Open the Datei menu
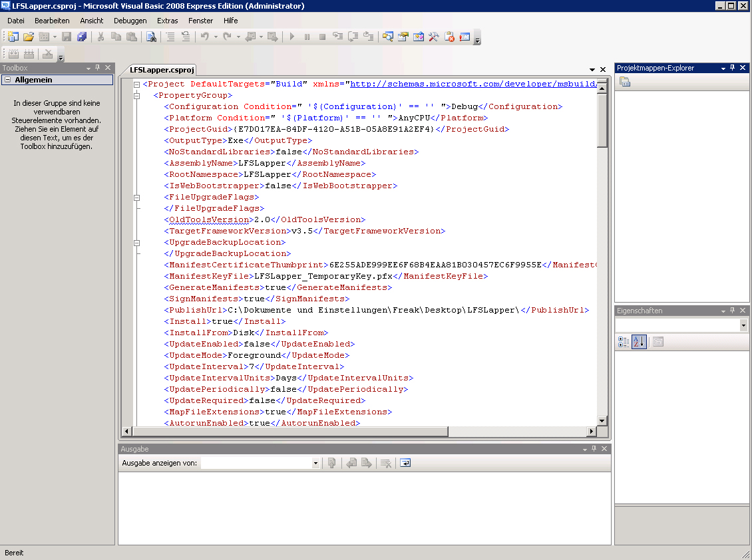Viewport: 752px width, 560px height. (16, 21)
